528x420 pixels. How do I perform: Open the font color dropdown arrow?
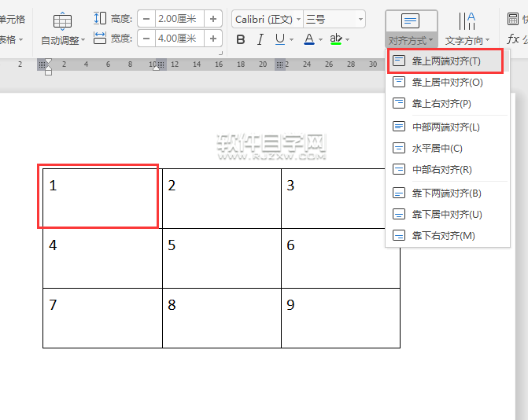coord(320,39)
